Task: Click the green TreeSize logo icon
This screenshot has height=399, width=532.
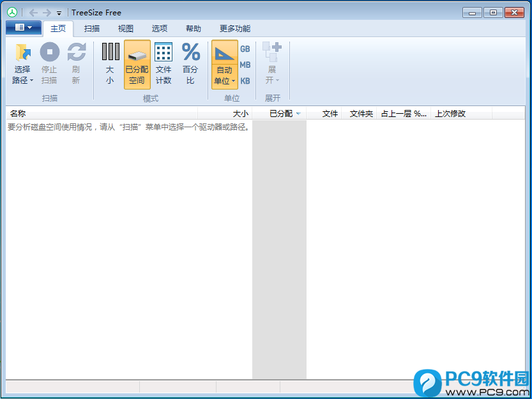Action: tap(12, 13)
